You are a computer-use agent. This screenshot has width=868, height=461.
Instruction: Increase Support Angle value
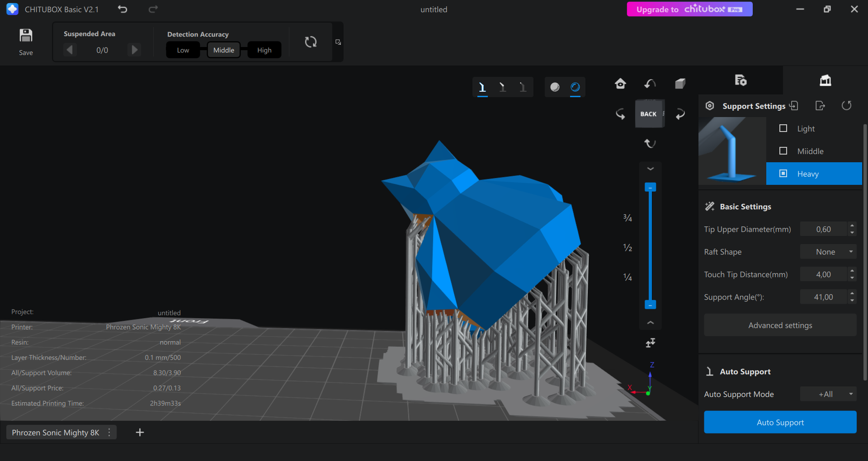click(852, 293)
